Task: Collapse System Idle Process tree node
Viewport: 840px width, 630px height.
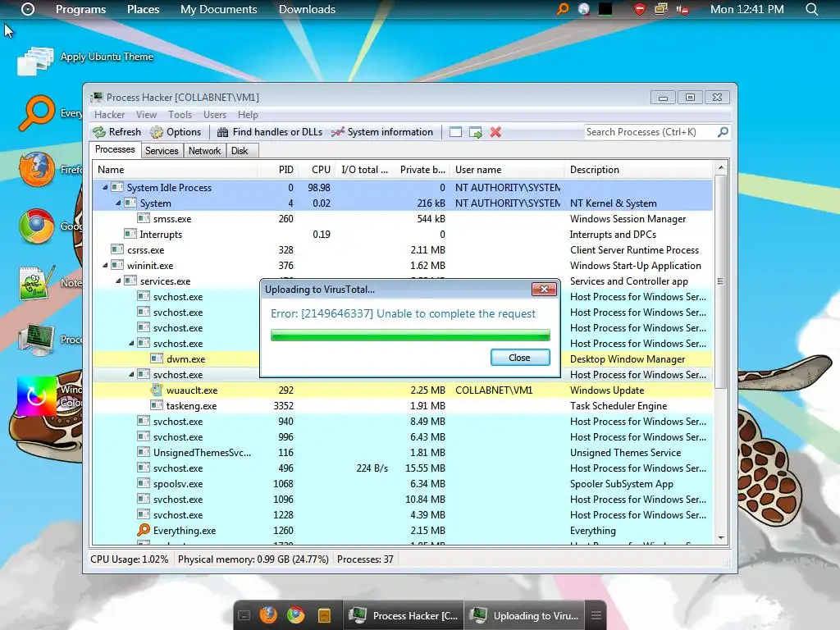Action: pos(106,188)
